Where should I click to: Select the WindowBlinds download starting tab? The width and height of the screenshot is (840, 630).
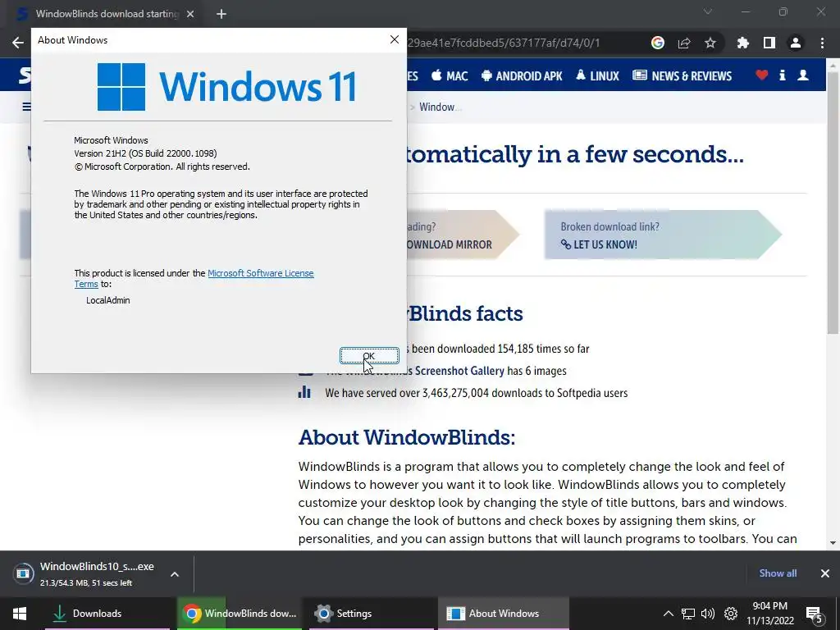click(106, 14)
